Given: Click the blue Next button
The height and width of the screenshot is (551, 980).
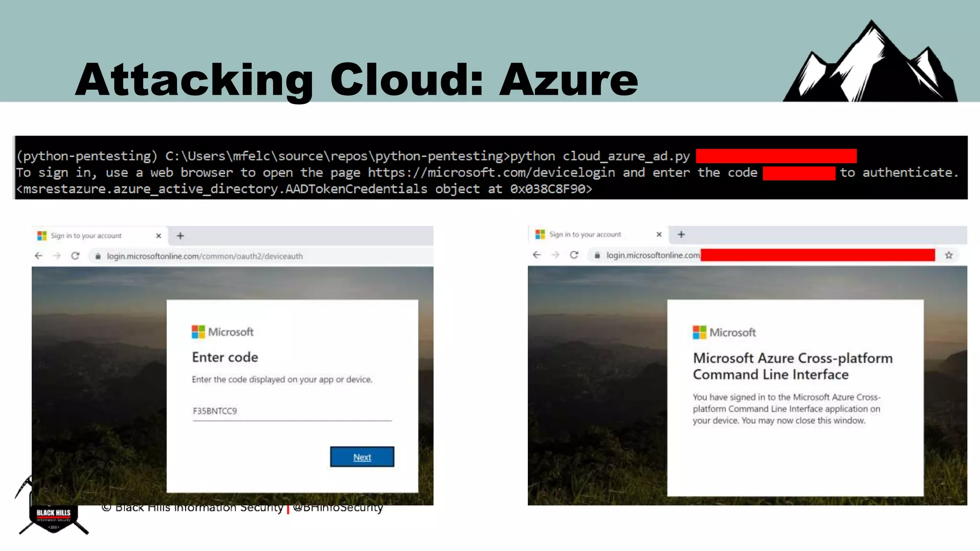Looking at the screenshot, I should point(362,457).
